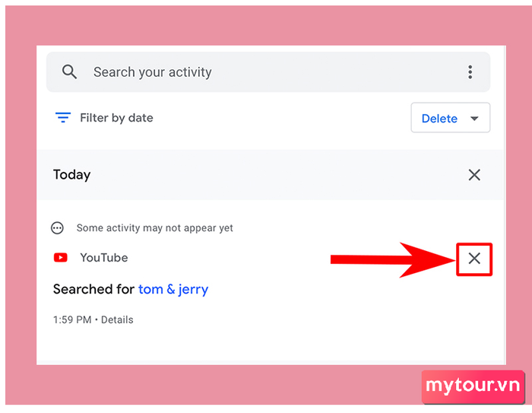This screenshot has width=532, height=413.
Task: Click the blue filter lines icon
Action: (63, 118)
